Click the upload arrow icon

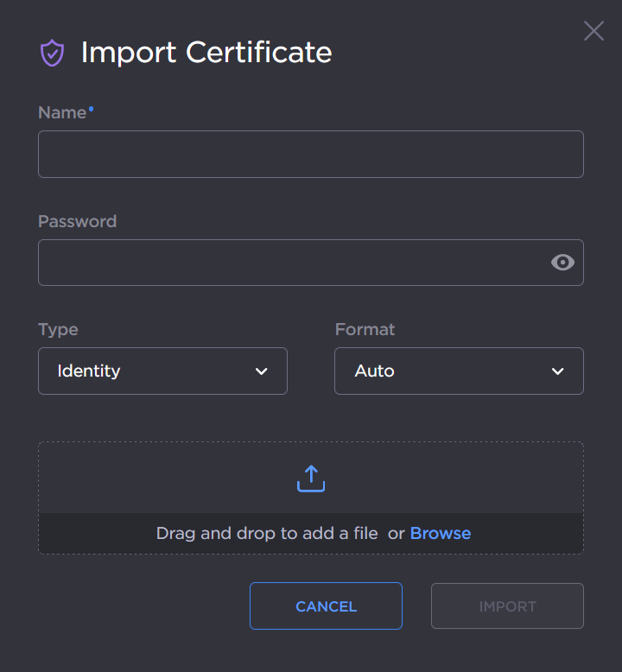point(311,479)
